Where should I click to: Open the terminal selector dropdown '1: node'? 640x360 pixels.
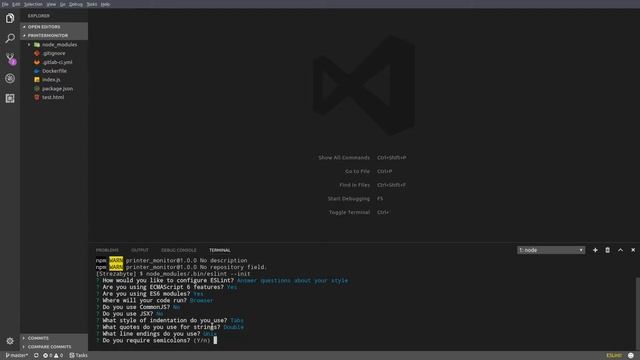tap(551, 250)
